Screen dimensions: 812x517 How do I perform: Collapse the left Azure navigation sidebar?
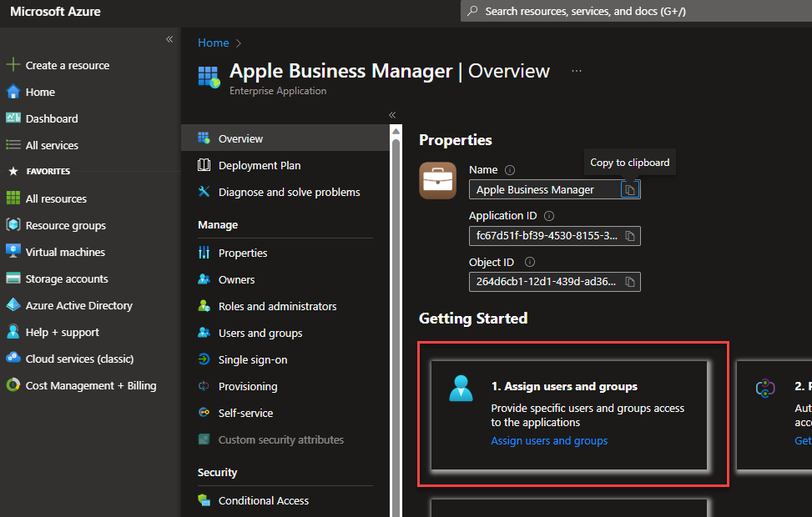[x=169, y=38]
